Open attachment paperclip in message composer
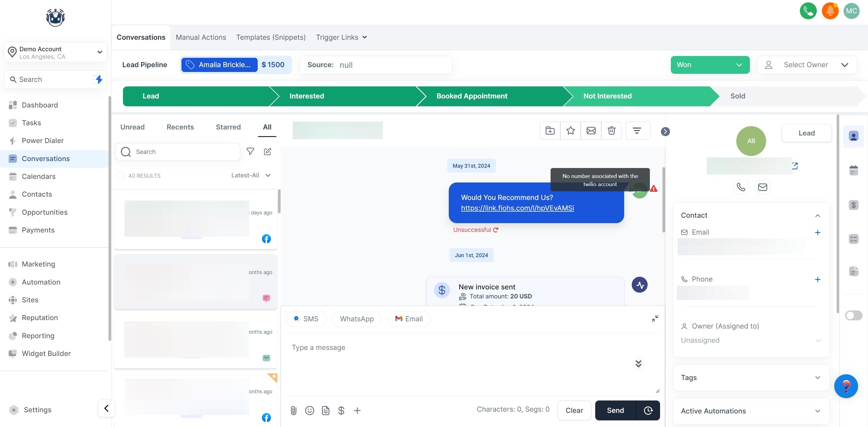868x427 pixels. [293, 410]
